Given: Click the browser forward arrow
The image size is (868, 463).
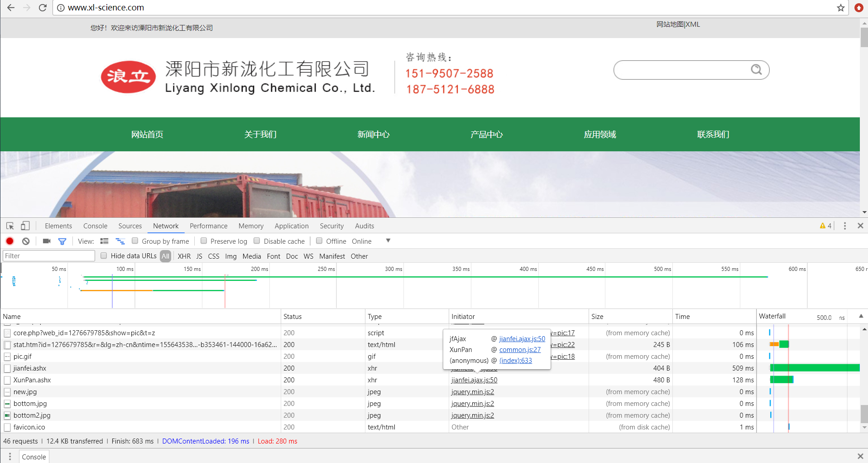Looking at the screenshot, I should coord(27,8).
